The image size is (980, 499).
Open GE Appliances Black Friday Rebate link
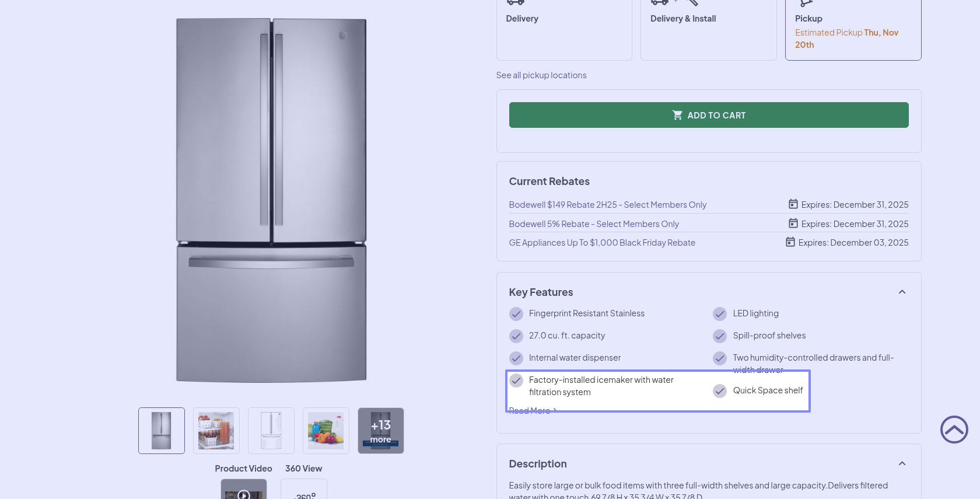pyautogui.click(x=602, y=243)
